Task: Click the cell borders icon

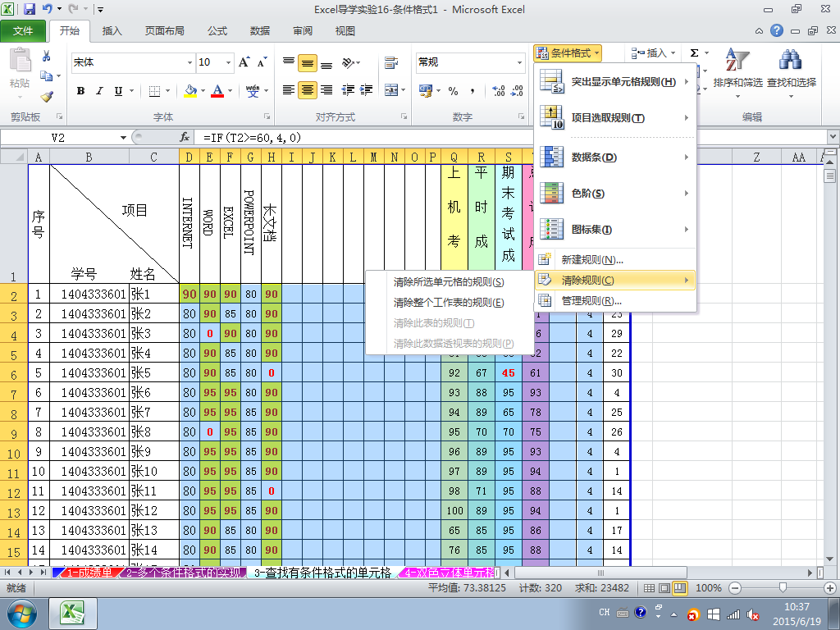Action: click(154, 91)
